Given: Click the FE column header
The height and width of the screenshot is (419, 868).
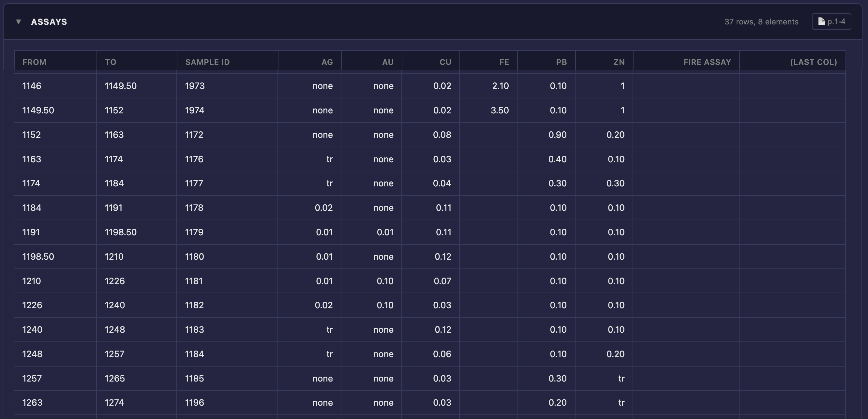Looking at the screenshot, I should pyautogui.click(x=504, y=62).
